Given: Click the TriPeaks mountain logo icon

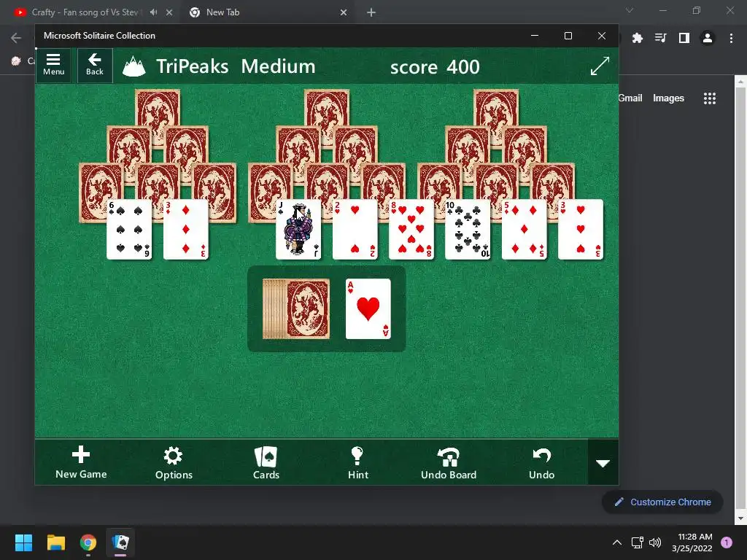Looking at the screenshot, I should click(x=134, y=66).
